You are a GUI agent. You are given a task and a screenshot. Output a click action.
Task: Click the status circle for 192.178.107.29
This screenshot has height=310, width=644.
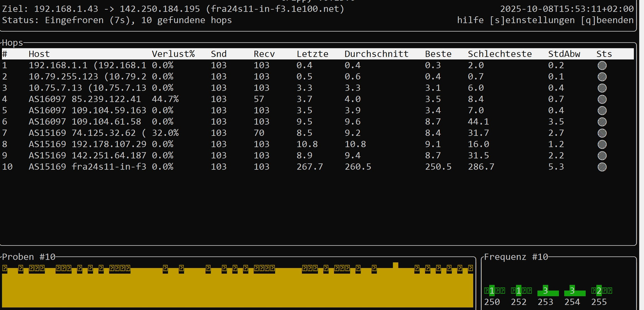602,144
